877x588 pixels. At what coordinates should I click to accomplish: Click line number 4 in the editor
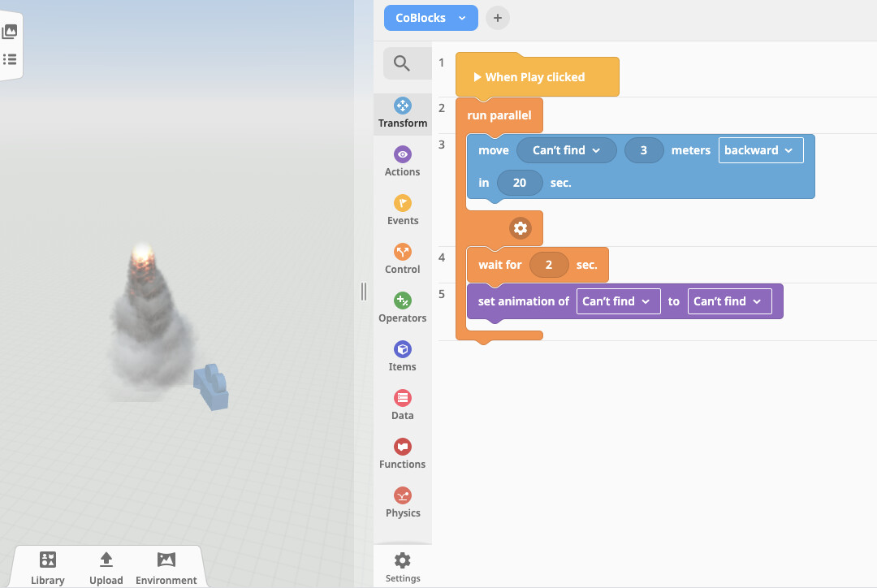tap(441, 258)
